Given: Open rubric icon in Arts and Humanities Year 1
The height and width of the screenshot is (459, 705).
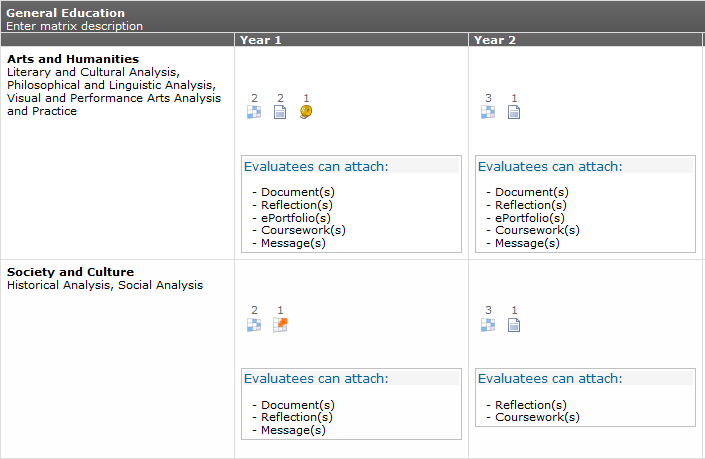Looking at the screenshot, I should tap(254, 112).
